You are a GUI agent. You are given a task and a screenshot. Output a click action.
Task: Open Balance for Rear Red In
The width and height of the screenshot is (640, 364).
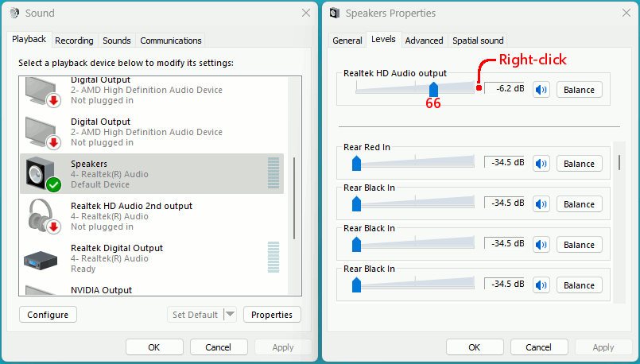tap(580, 164)
